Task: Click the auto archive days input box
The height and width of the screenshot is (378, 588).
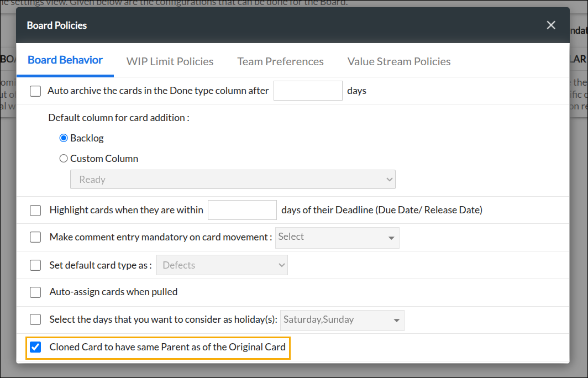Action: [308, 91]
